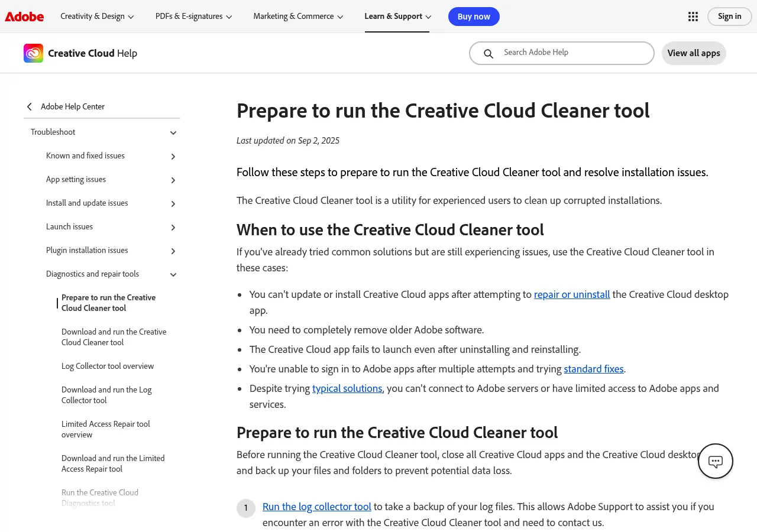Image resolution: width=757 pixels, height=532 pixels.
Task: Click Last updated on Sep 2, 2025 text
Action: tap(288, 141)
